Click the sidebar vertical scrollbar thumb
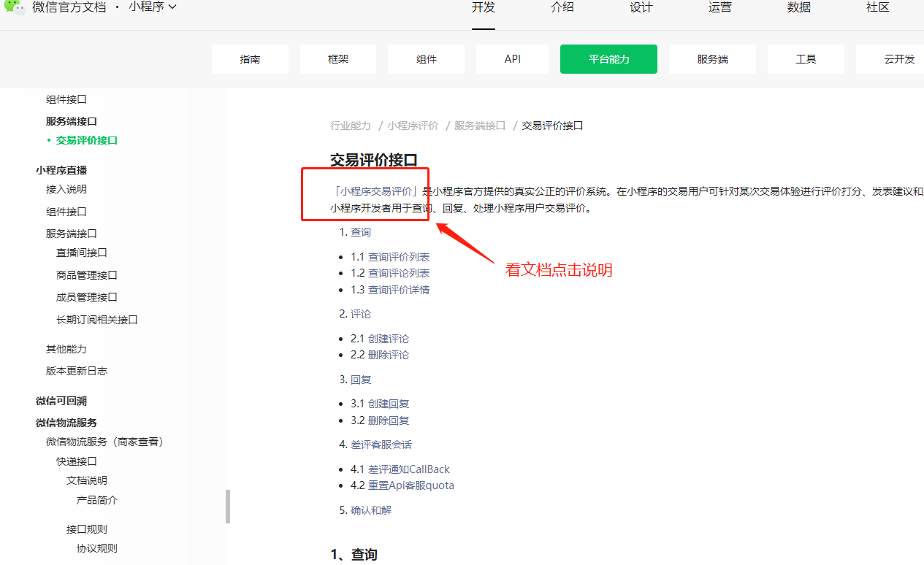Viewport: 924px width, 565px height. tap(228, 507)
